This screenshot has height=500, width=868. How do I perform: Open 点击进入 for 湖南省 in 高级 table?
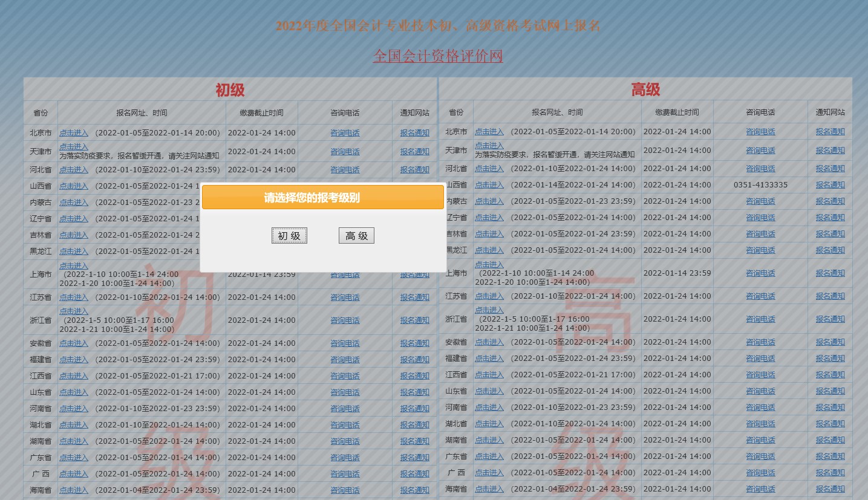click(489, 440)
